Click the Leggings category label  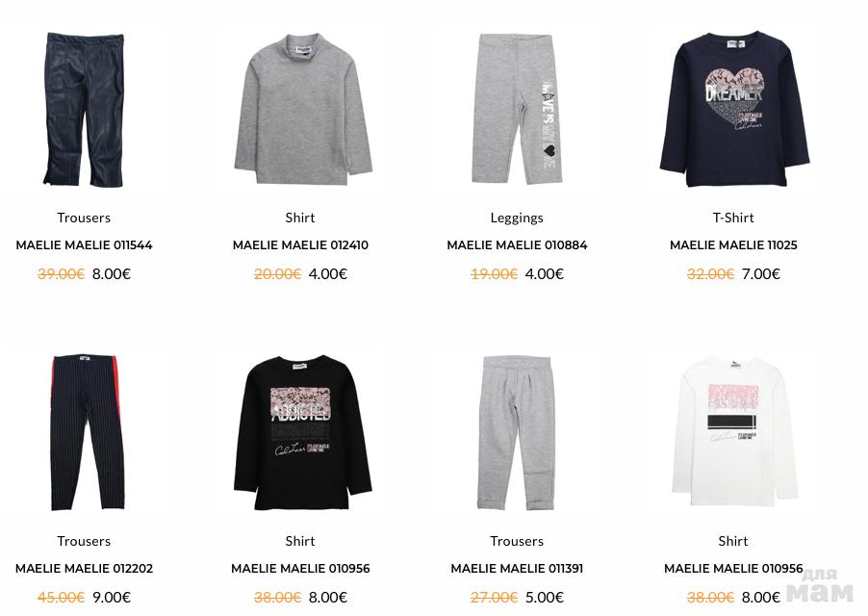click(517, 218)
